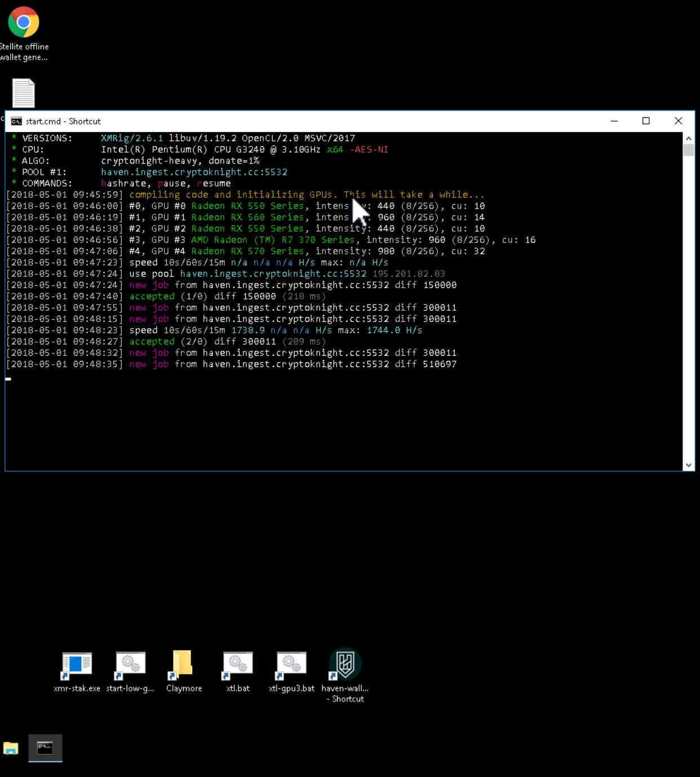Click the pool address in the POOL #1 line

[x=194, y=172]
